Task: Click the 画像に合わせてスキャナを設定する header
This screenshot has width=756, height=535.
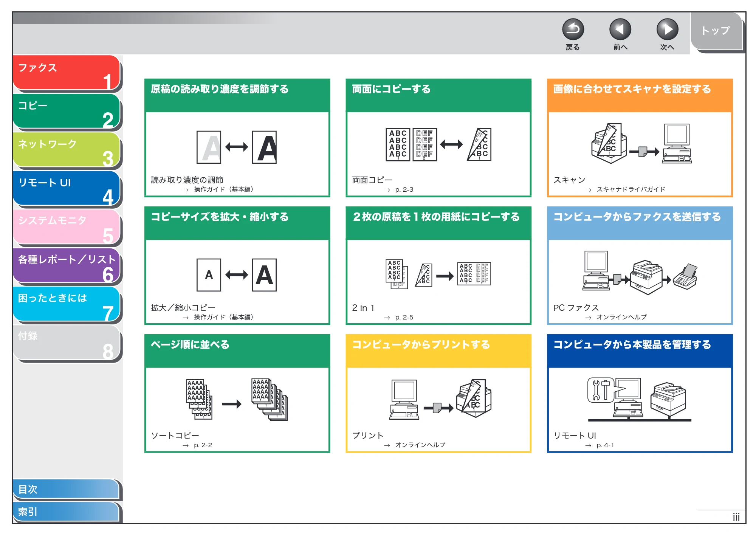Action: coord(640,95)
